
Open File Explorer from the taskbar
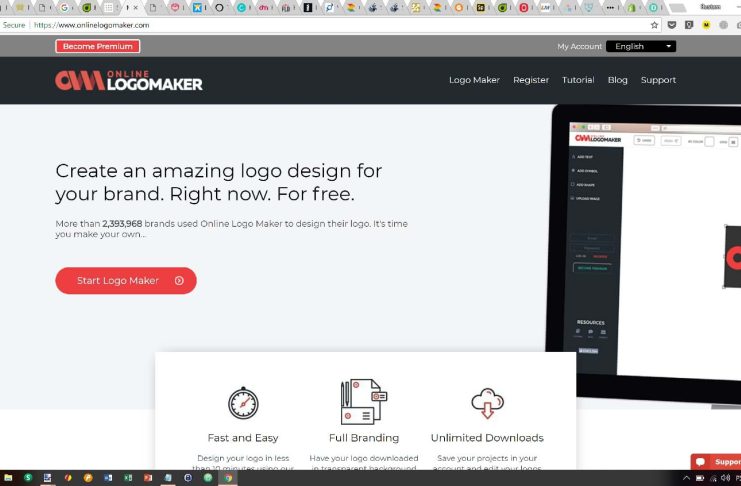click(8, 478)
